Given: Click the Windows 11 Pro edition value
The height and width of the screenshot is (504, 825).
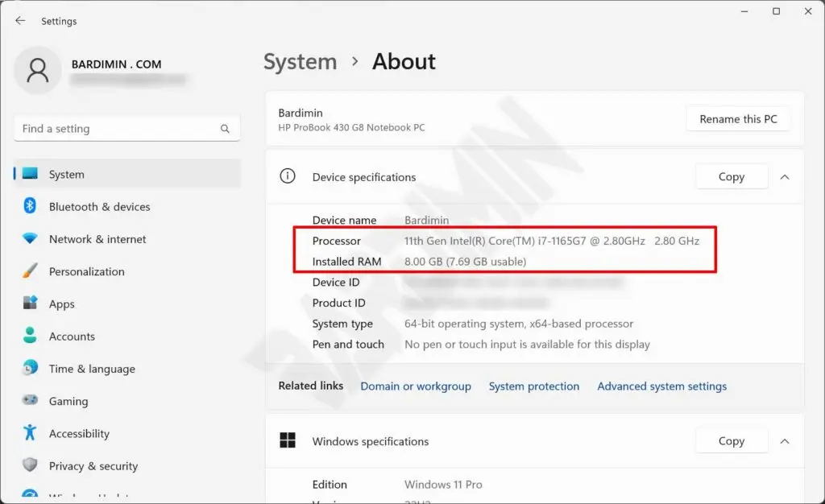Looking at the screenshot, I should [x=443, y=485].
